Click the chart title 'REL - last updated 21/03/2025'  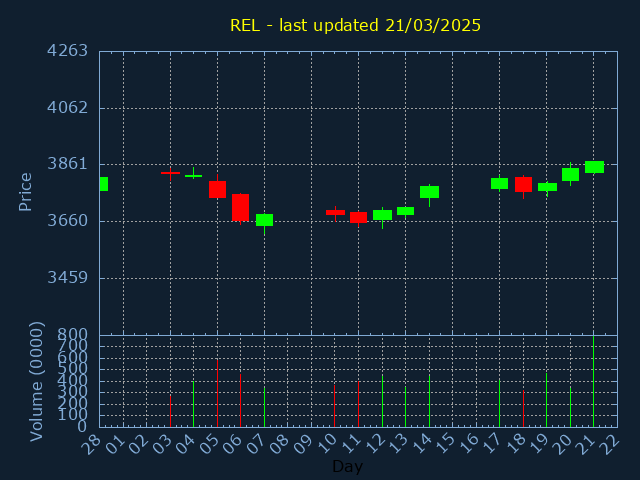tap(355, 25)
